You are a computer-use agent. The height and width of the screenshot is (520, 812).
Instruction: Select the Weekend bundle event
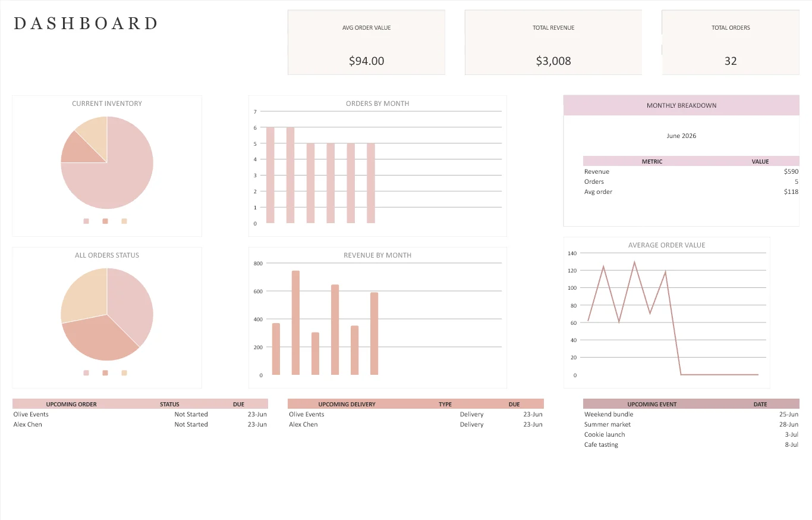coord(609,414)
